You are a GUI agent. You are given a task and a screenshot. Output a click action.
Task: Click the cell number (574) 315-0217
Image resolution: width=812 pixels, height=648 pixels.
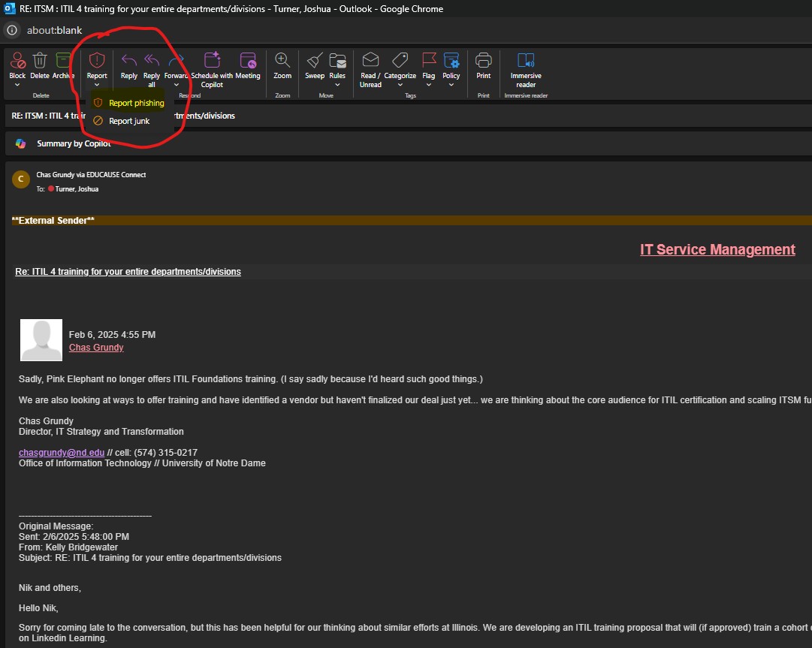point(166,452)
